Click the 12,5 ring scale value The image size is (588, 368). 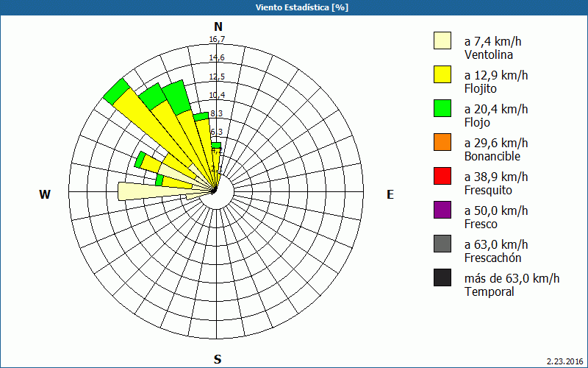217,77
